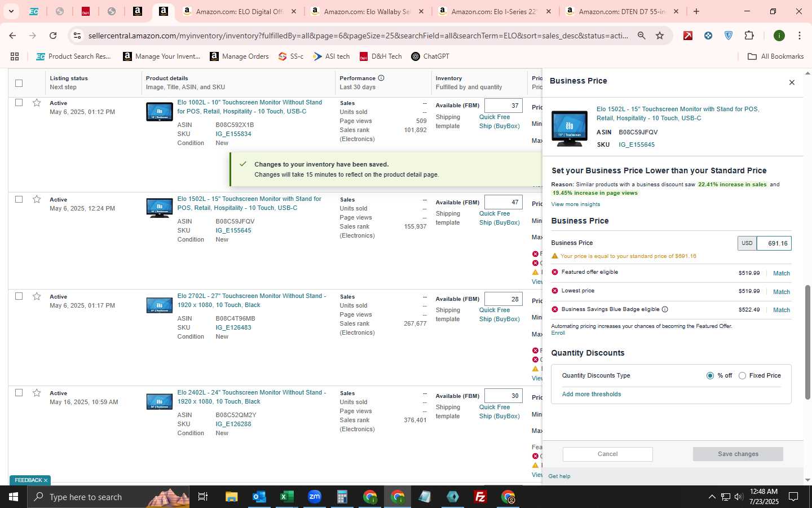Tick the select-all checkbox in table header
This screenshot has width=812, height=508.
click(x=19, y=83)
